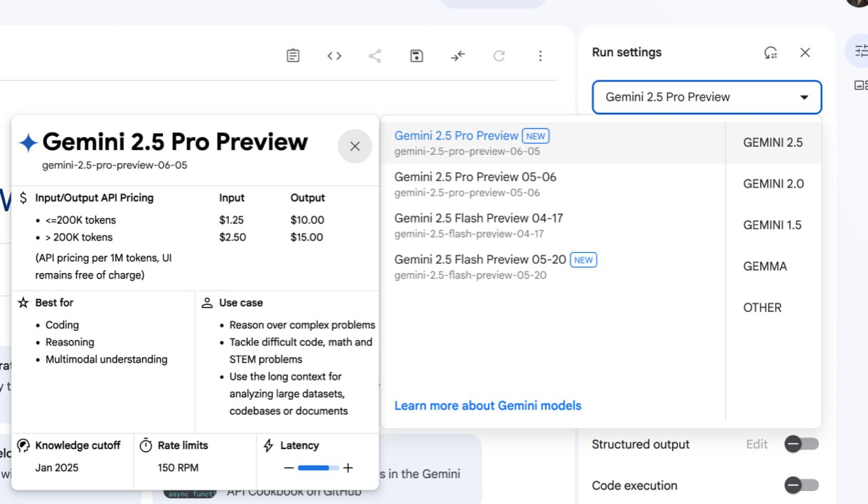The width and height of the screenshot is (868, 504).
Task: Switch to the GEMINI 1.5 category tab
Action: (772, 225)
